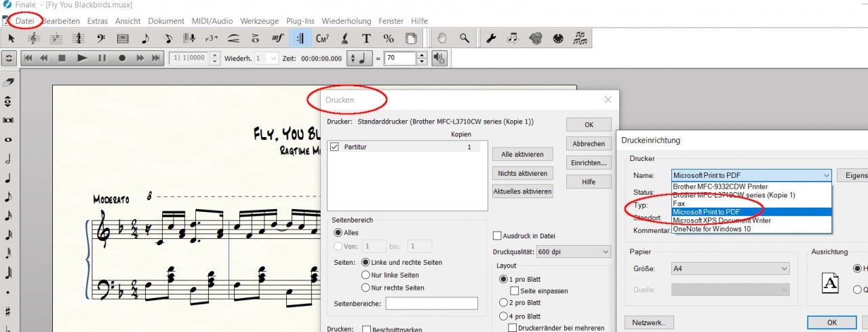Choose Microsoft XPS Document Writer

751,220
